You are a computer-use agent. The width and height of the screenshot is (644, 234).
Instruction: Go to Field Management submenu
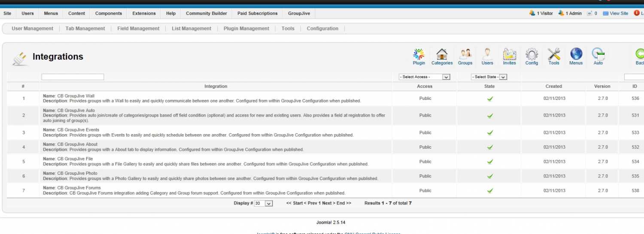click(138, 29)
